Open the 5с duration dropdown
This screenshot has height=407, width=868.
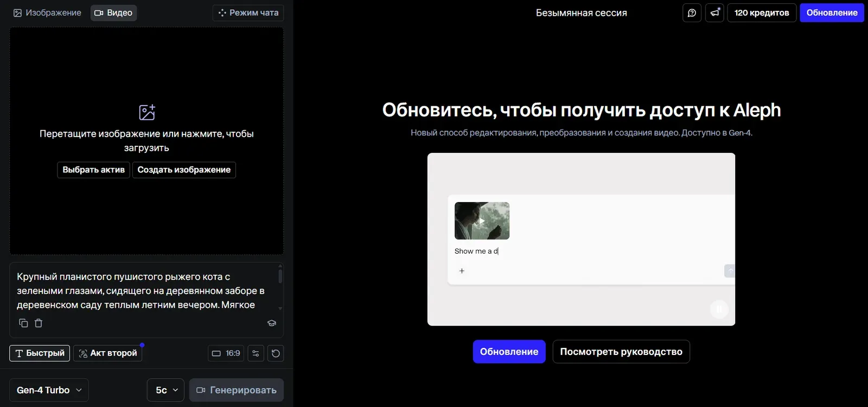[166, 390]
